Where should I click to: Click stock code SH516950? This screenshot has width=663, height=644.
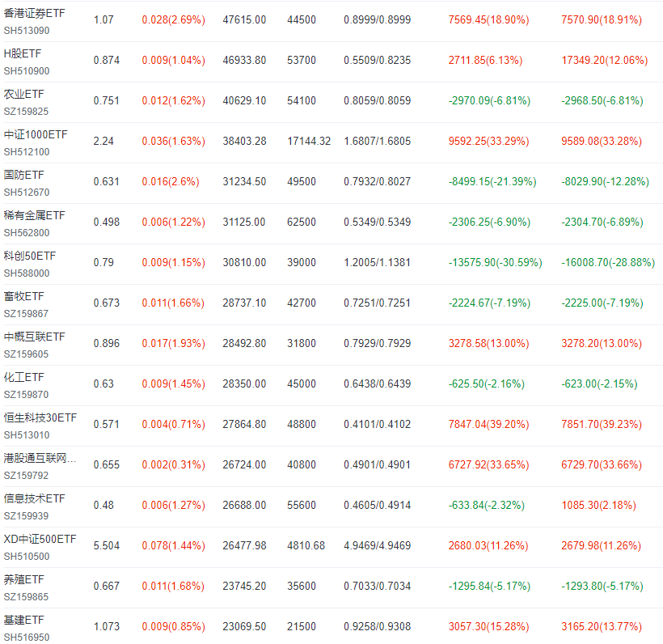coord(27,638)
